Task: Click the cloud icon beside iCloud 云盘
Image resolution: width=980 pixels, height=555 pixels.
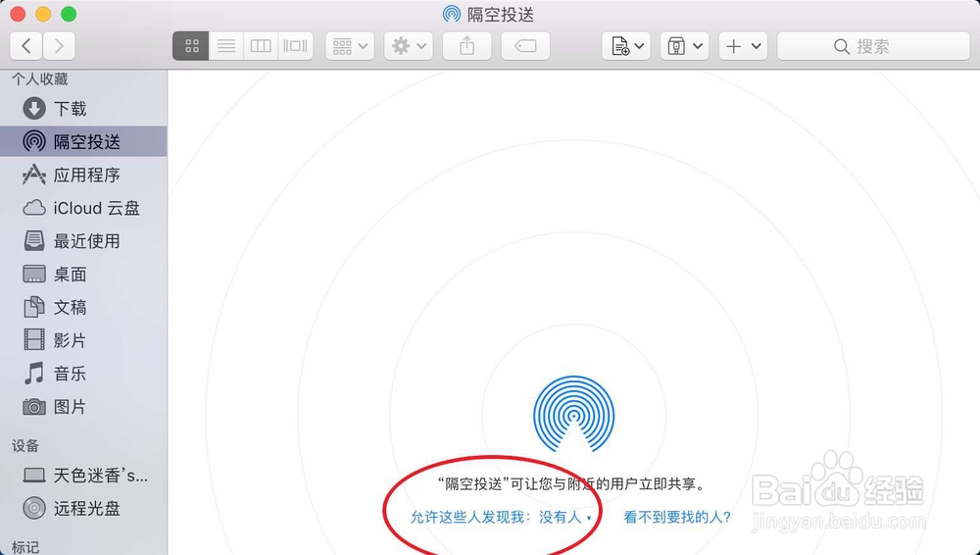Action: pyautogui.click(x=33, y=208)
